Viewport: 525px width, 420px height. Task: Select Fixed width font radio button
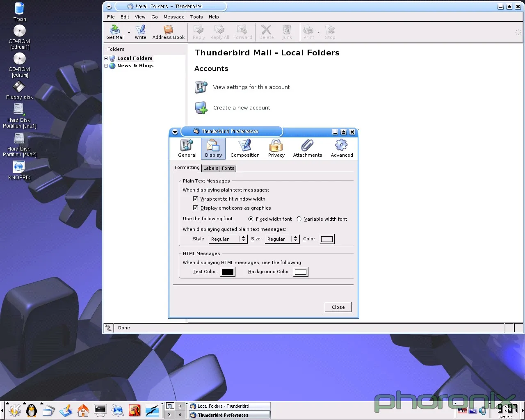click(251, 219)
